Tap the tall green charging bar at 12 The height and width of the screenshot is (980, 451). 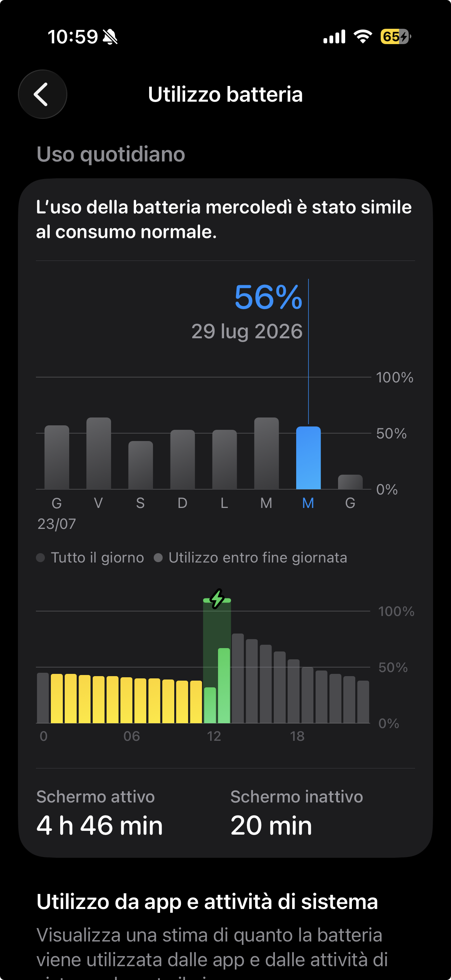224,685
